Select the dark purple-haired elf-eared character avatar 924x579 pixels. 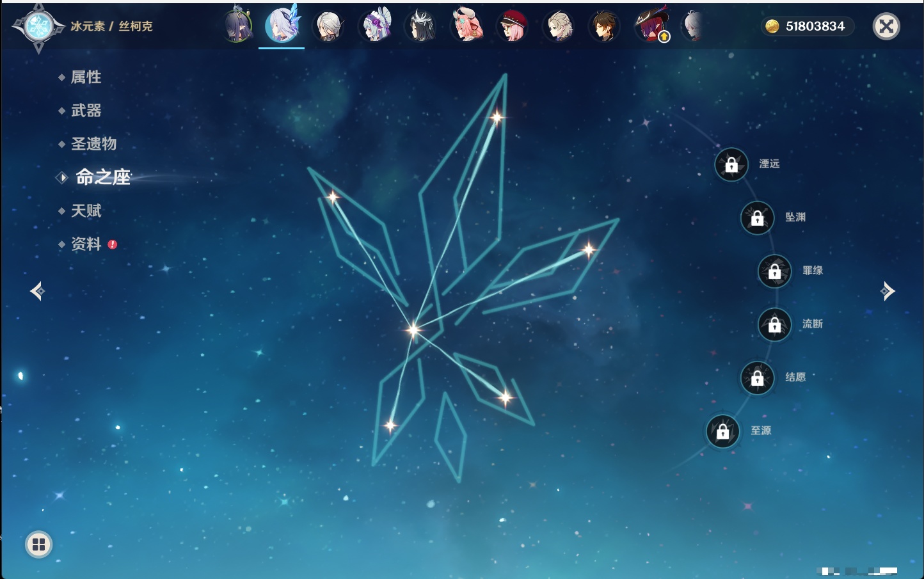click(237, 26)
